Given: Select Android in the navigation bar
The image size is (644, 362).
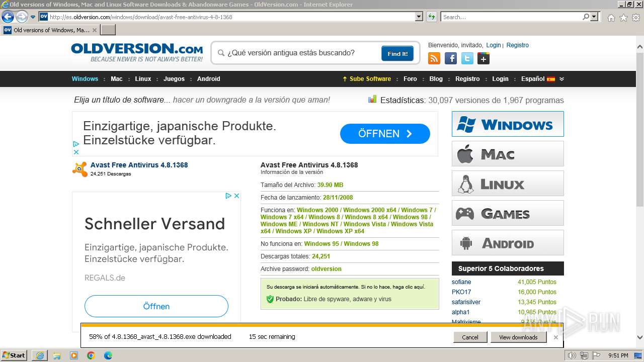Looking at the screenshot, I should [x=209, y=79].
